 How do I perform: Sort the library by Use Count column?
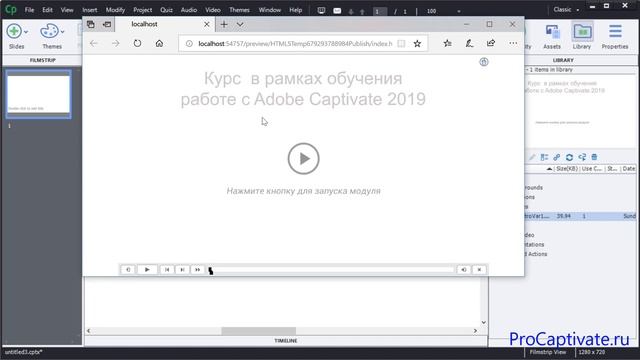(592, 169)
